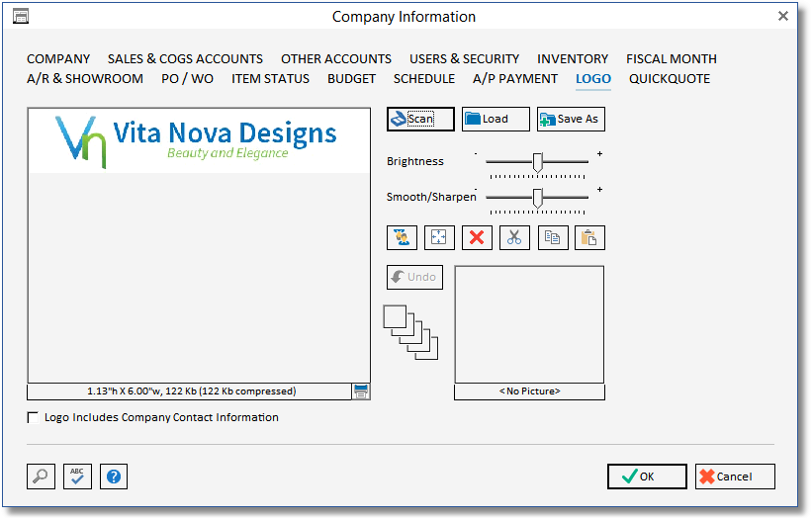Open the OTHER ACCOUNTS tab
This screenshot has width=812, height=521.
coord(336,59)
